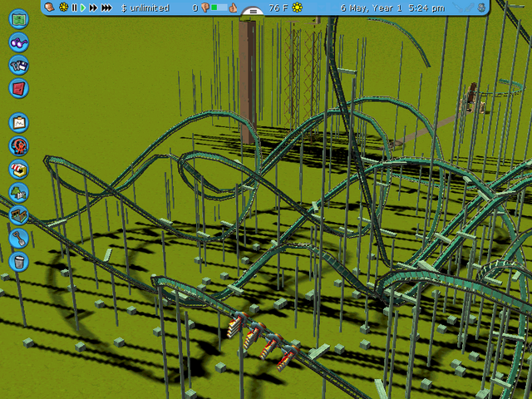
Task: Set game to triple fast-forward speed
Action: (106, 7)
